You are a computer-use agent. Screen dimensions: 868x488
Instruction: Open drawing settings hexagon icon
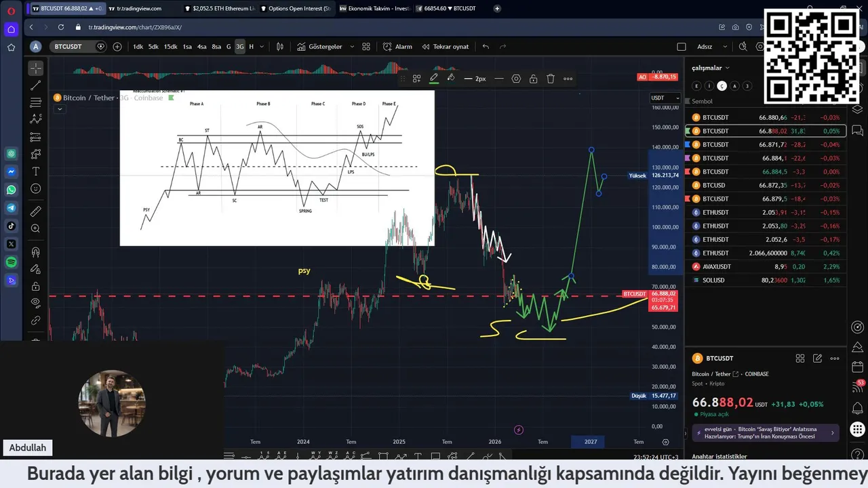click(x=516, y=79)
